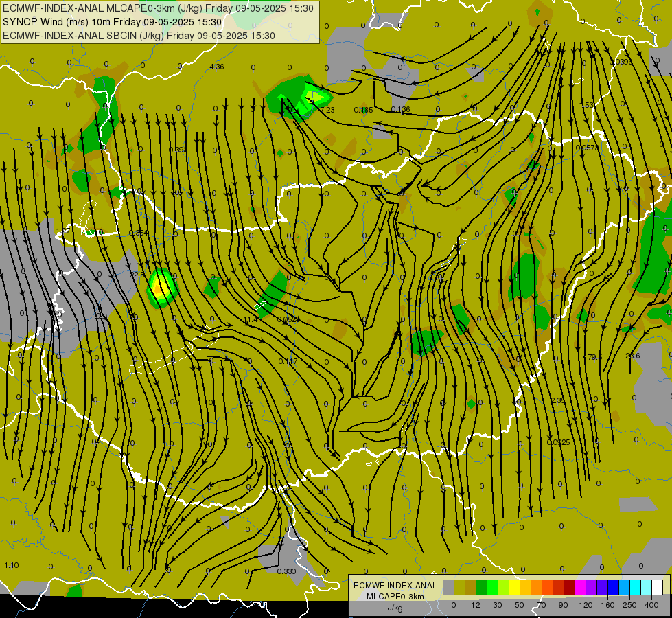The width and height of the screenshot is (672, 618).
Task: Click the SYNOP Wind 10m header line
Action: (113, 22)
